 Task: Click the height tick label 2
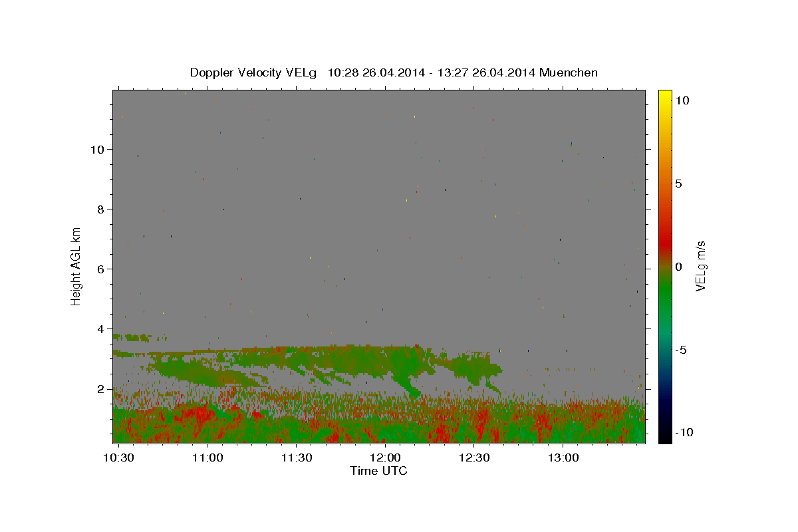point(102,388)
